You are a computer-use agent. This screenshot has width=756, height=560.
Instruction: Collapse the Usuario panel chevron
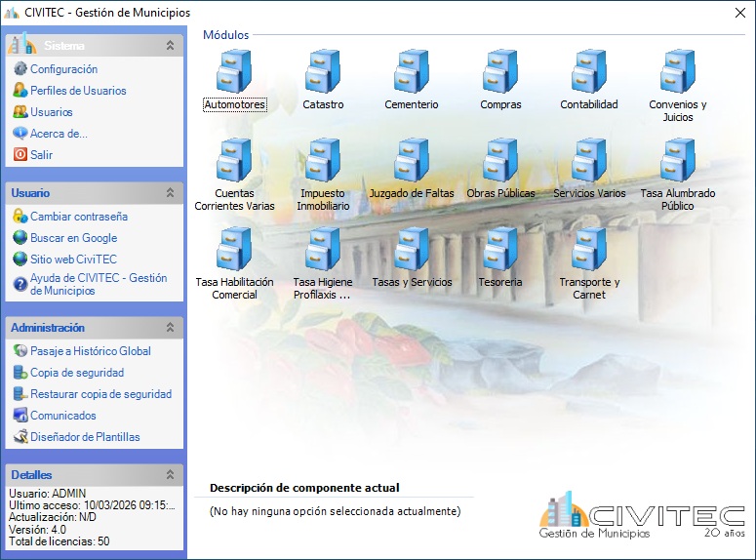170,192
